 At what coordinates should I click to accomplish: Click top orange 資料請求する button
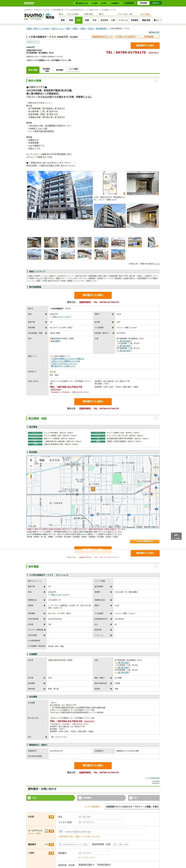tap(145, 45)
